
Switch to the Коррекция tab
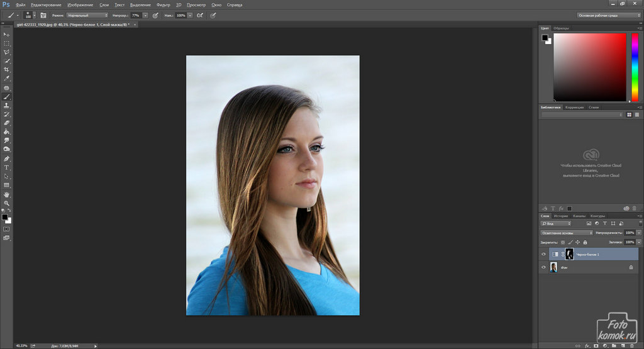pyautogui.click(x=574, y=108)
